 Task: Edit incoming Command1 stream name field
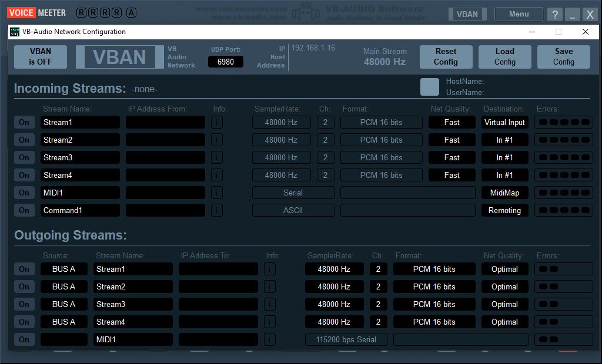pyautogui.click(x=80, y=211)
